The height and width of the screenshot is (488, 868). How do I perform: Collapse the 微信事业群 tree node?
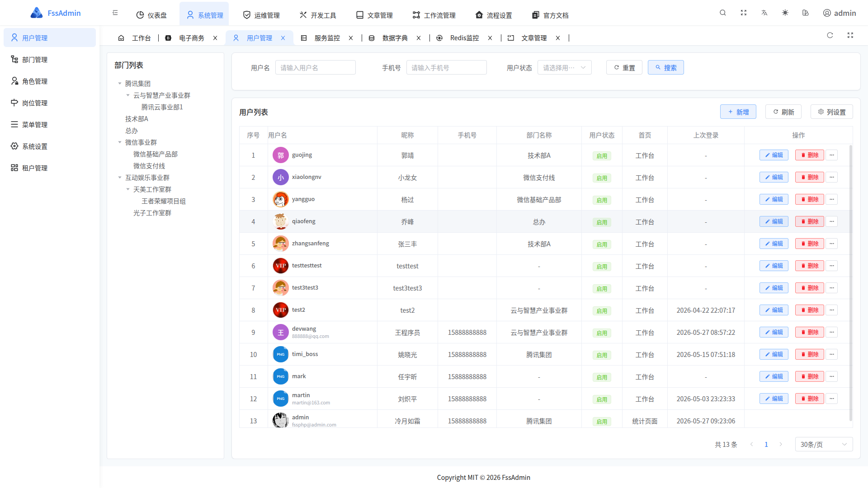[x=120, y=142]
